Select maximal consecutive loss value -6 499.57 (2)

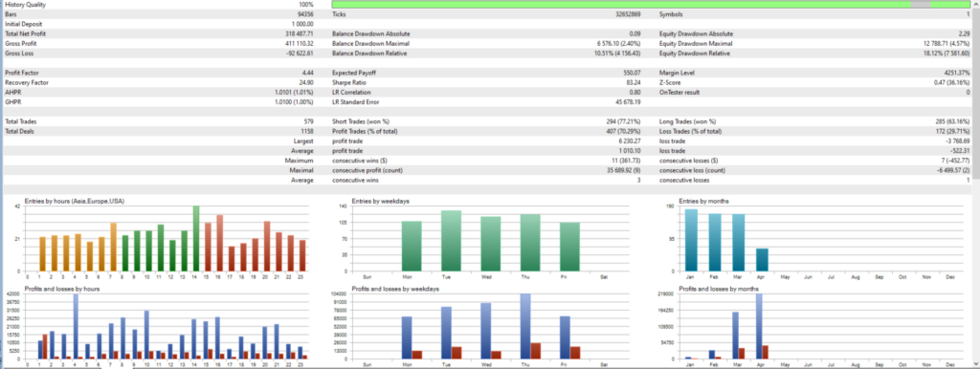point(952,170)
